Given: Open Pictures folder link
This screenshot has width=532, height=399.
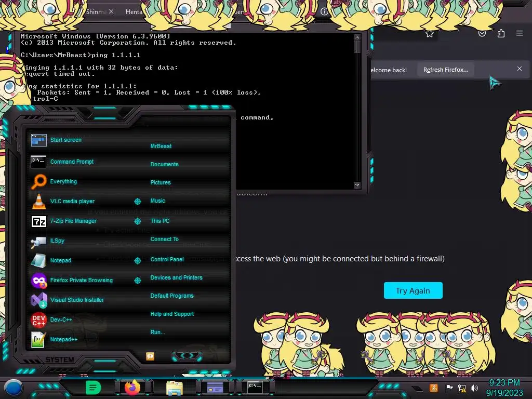Looking at the screenshot, I should click(161, 182).
